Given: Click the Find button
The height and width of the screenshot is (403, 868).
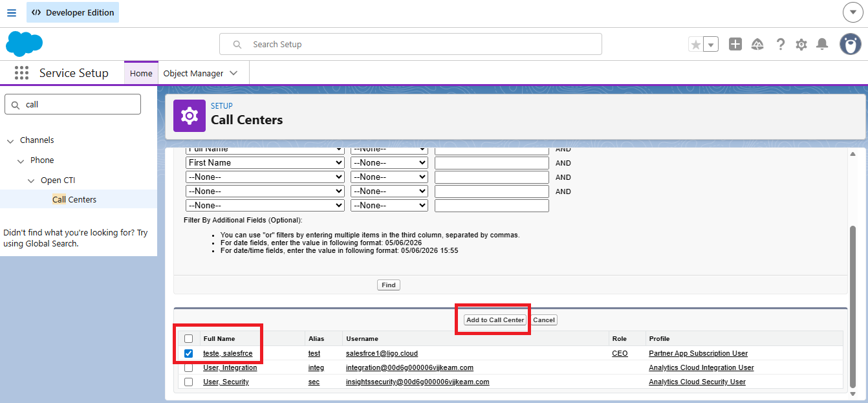Looking at the screenshot, I should click(x=389, y=285).
